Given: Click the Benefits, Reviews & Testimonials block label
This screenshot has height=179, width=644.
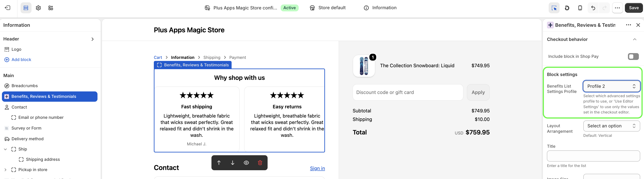Looking at the screenshot, I should [193, 65].
